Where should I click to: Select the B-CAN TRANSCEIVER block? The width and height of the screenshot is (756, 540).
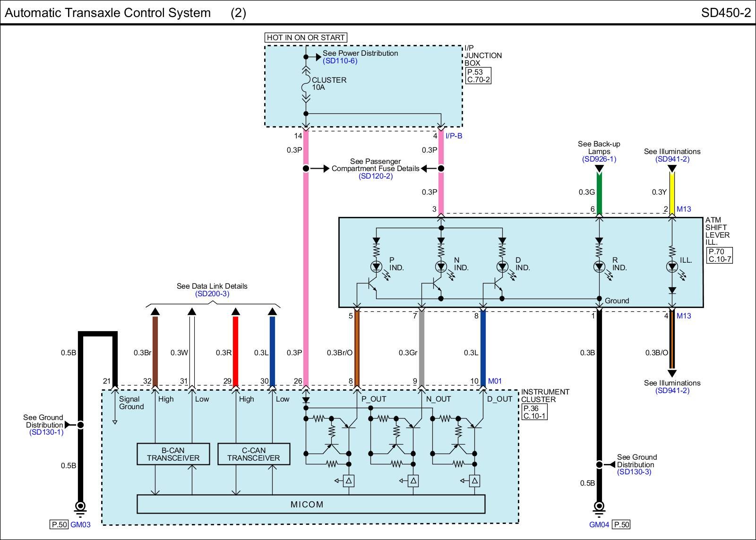pos(173,454)
